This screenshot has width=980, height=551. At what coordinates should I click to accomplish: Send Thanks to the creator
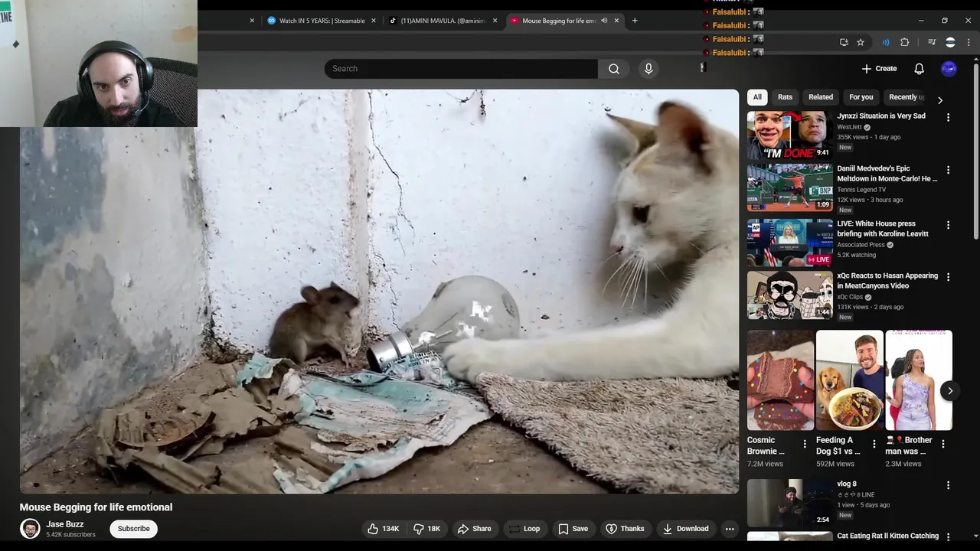coord(625,529)
